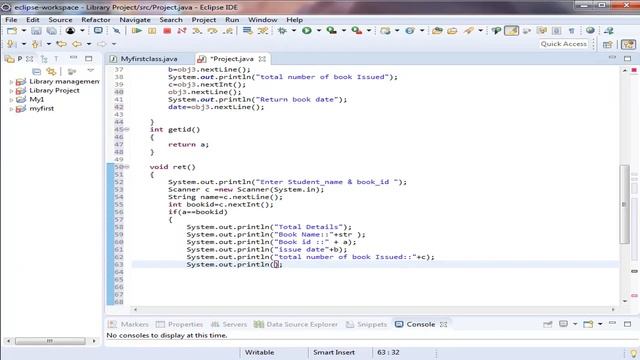The image size is (640, 360).
Task: Switch to the Markers tab
Action: click(x=129, y=324)
